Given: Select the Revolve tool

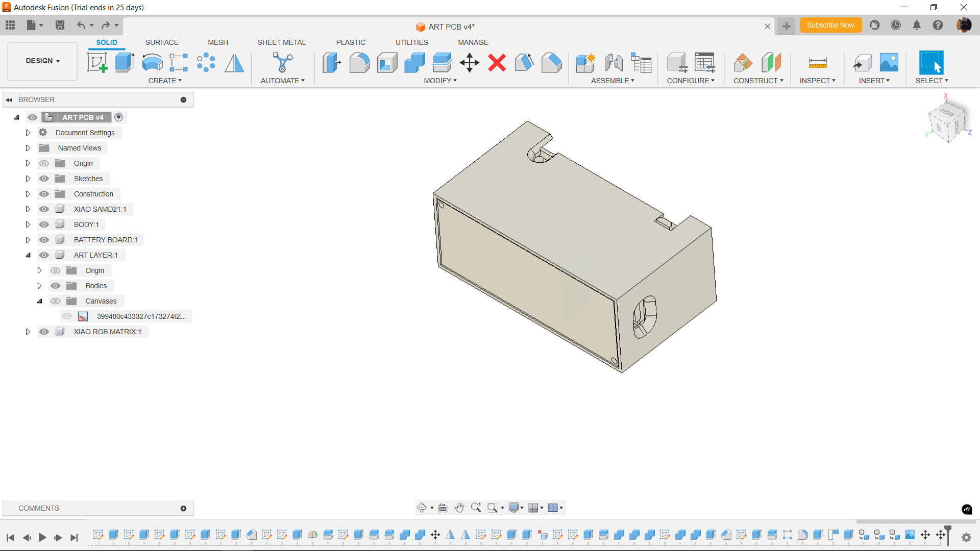Looking at the screenshot, I should click(x=152, y=63).
